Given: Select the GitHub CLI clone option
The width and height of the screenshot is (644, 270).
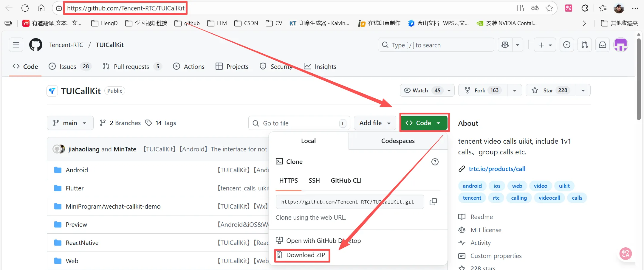Looking at the screenshot, I should click(x=346, y=181).
